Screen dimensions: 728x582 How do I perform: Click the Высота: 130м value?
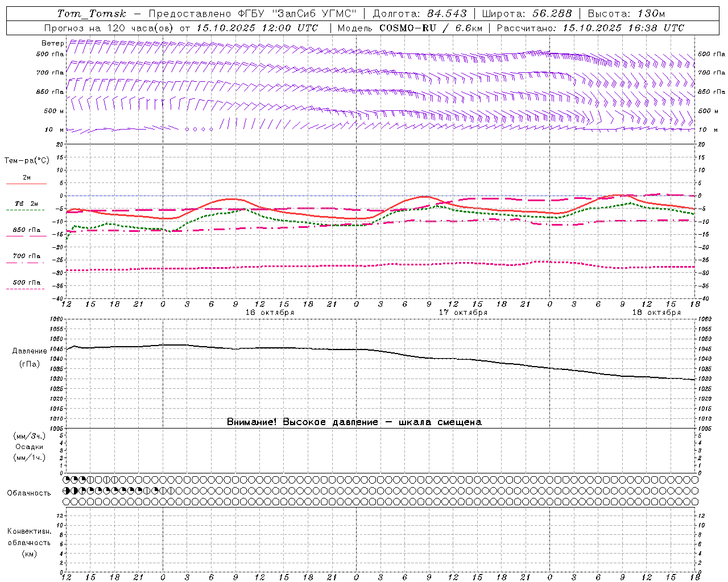coord(626,14)
